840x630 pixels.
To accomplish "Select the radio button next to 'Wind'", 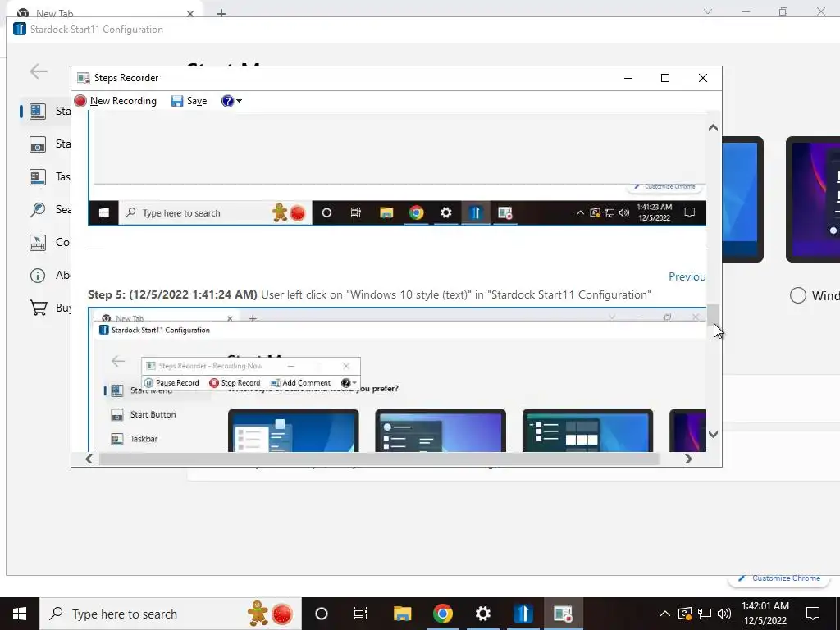I will [x=797, y=295].
